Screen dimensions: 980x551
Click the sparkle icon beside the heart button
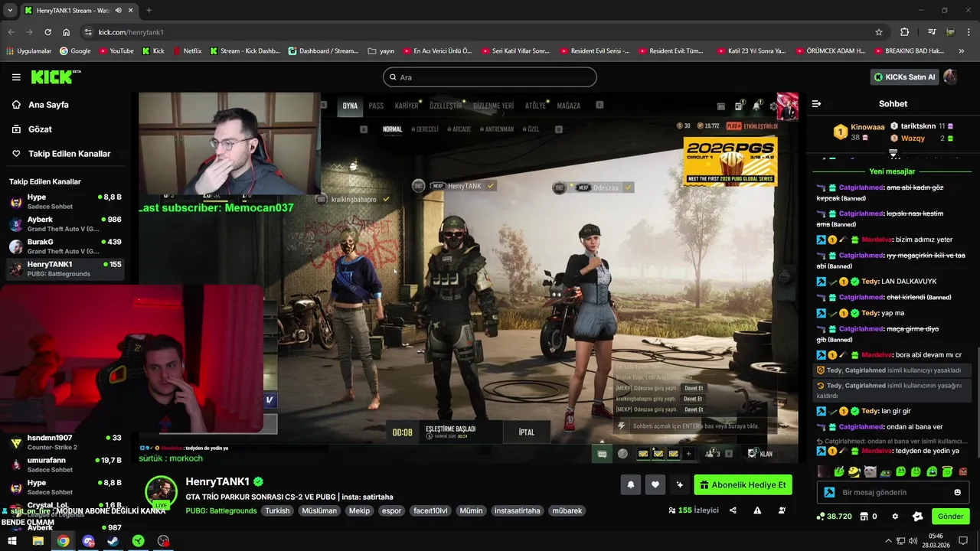(680, 484)
